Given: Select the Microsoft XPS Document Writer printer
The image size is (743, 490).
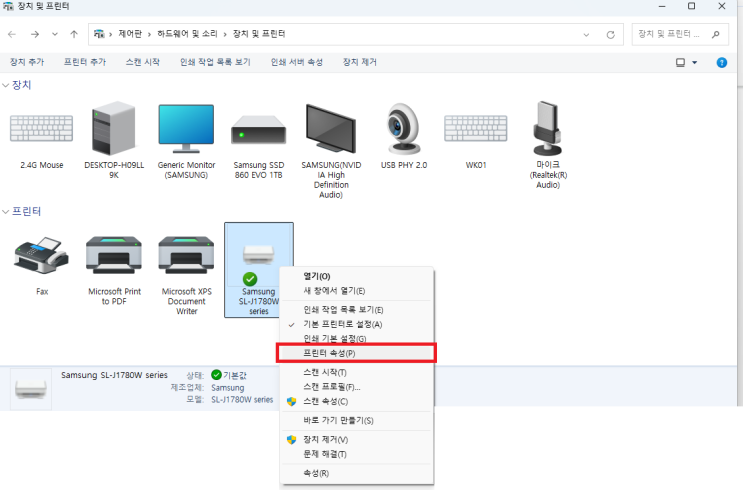Looking at the screenshot, I should coord(186,255).
